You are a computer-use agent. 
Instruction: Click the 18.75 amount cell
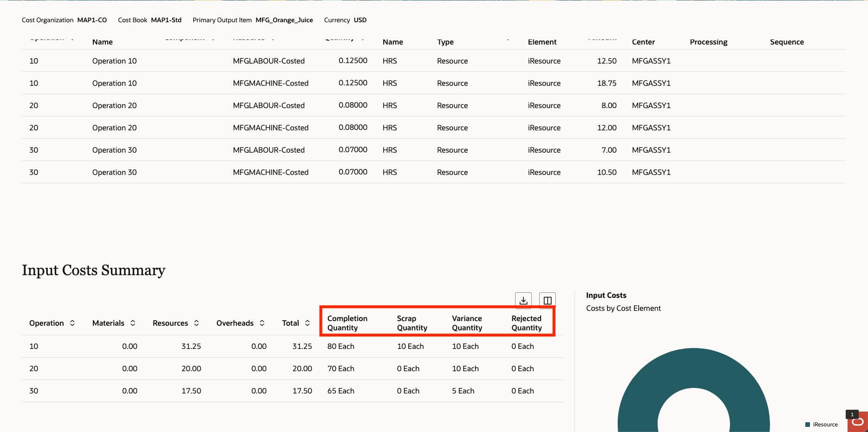[607, 83]
